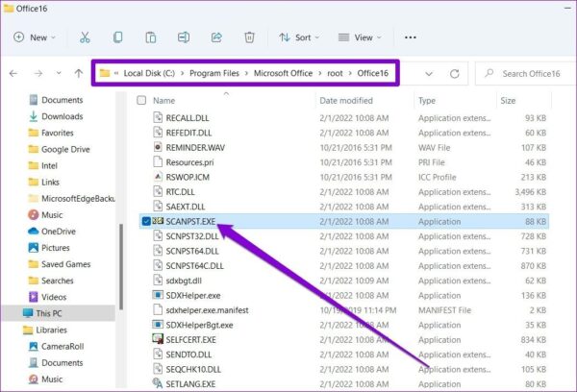Image resolution: width=577 pixels, height=392 pixels.
Task: Open Favorites folder in sidebar
Action: coord(58,133)
